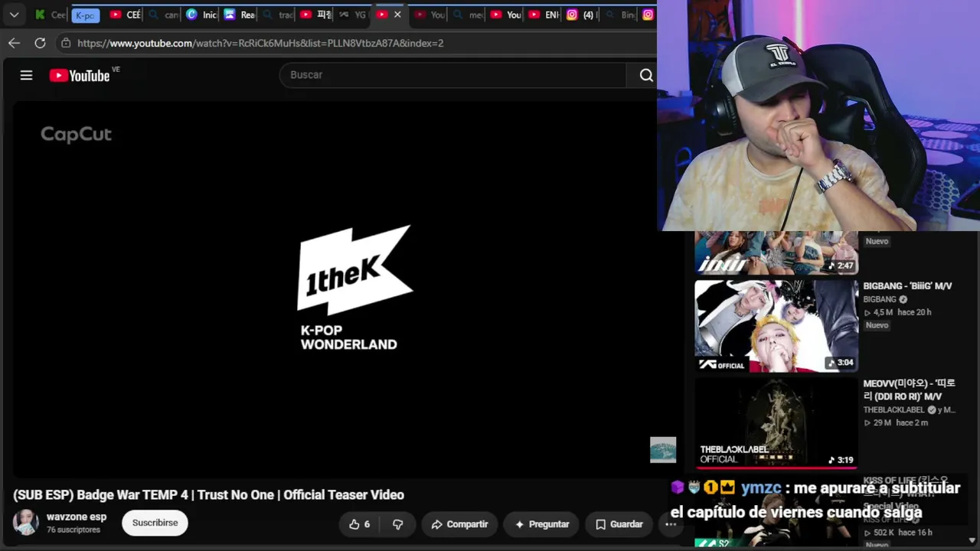Switch to the YG tab
The height and width of the screenshot is (551, 980).
click(x=353, y=15)
